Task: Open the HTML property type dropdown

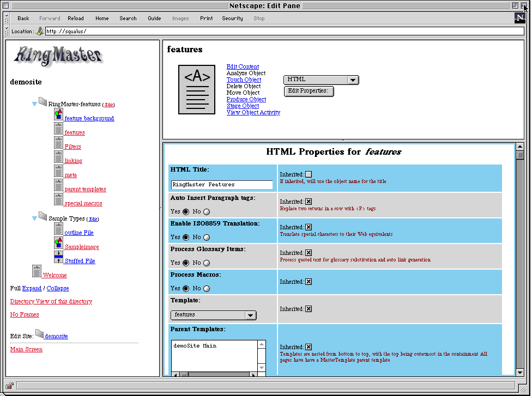Action: coord(321,80)
